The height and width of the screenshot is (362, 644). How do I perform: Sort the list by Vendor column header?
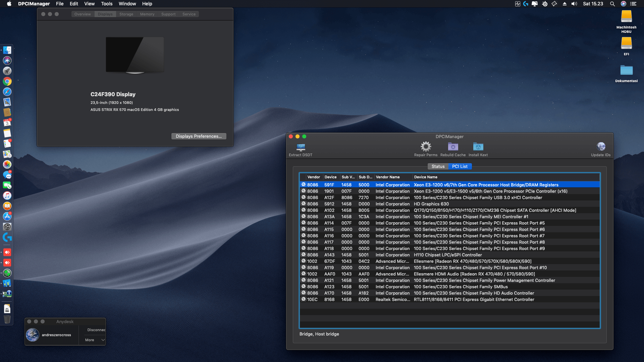(314, 177)
